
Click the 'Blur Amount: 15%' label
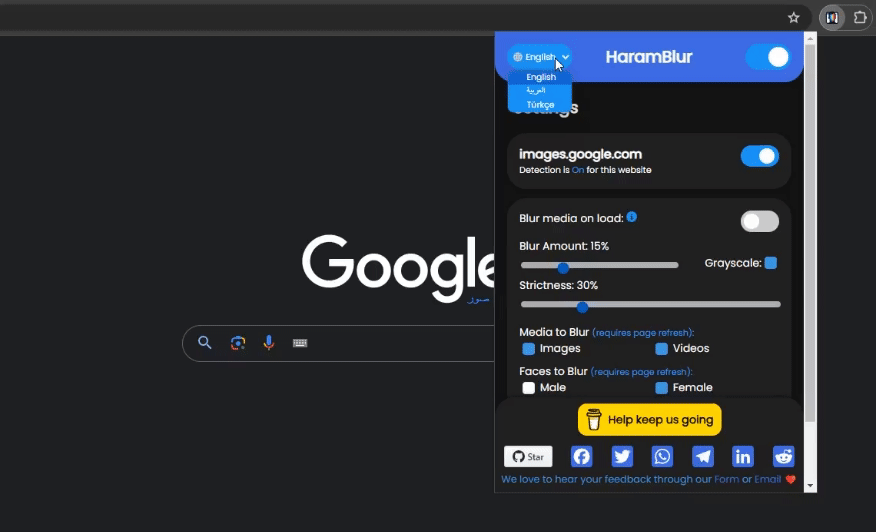click(564, 246)
